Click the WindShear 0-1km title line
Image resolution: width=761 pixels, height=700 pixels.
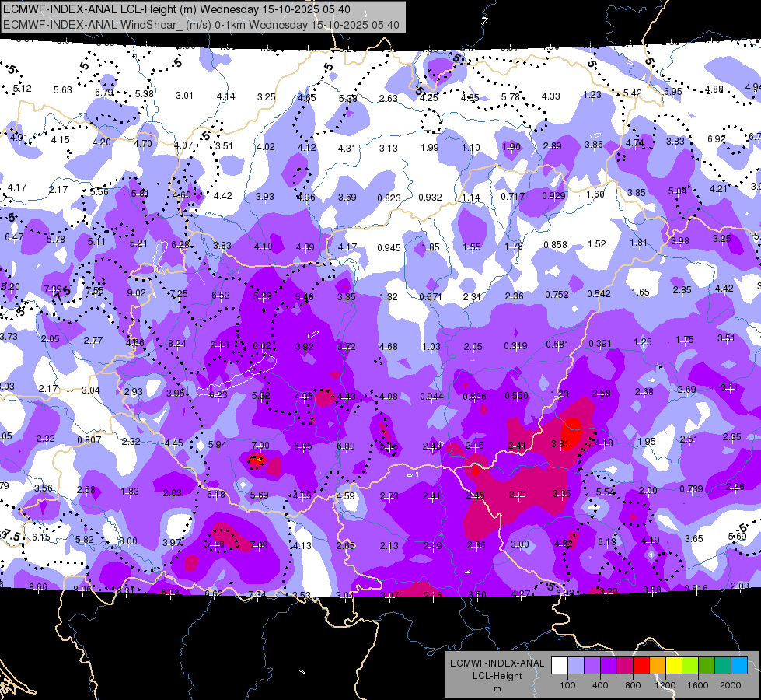(x=201, y=25)
